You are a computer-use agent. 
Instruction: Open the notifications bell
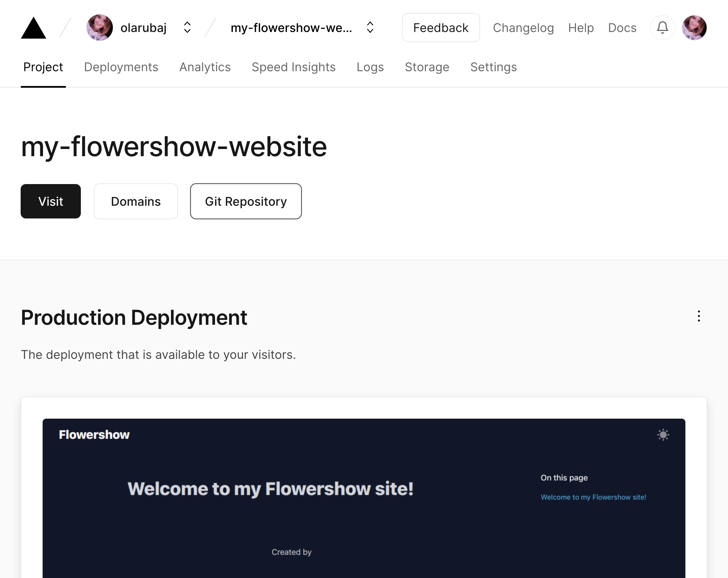662,28
